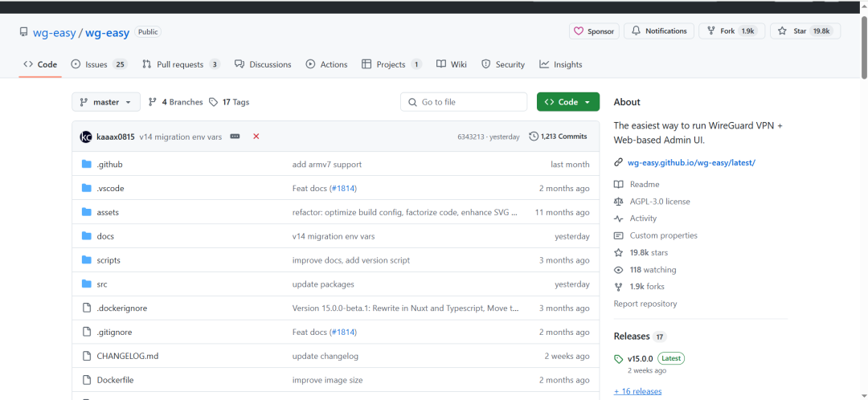868x400 pixels.
Task: Click the CHANGELOG.md file icon
Action: point(86,357)
